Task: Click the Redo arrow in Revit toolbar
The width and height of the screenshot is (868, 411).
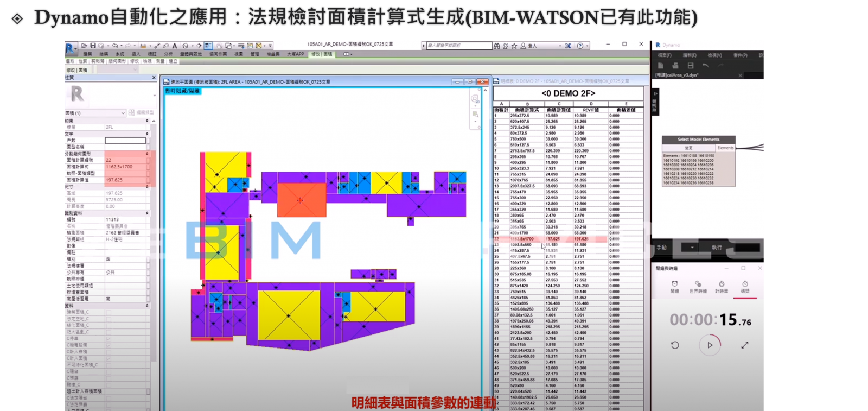Action: [127, 46]
